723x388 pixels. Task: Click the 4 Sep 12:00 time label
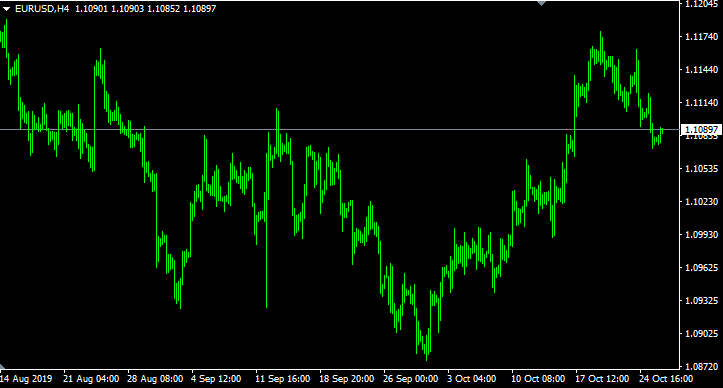click(x=216, y=379)
